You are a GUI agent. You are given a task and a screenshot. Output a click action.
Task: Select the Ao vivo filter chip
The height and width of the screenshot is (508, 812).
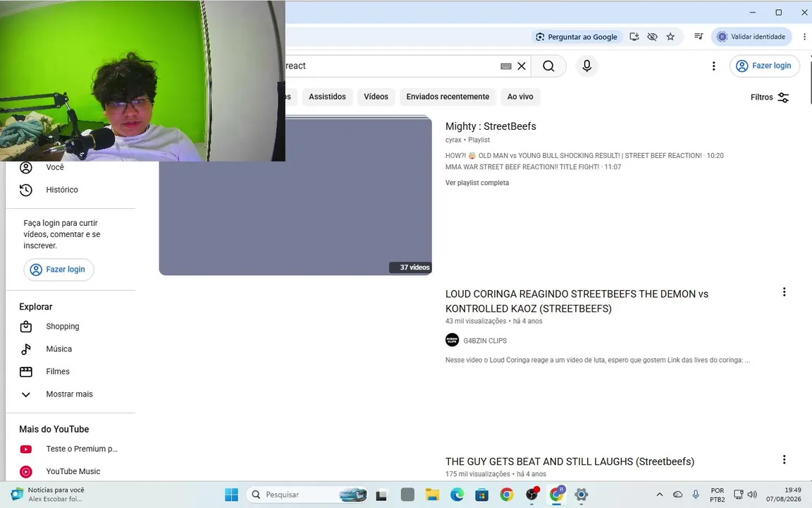tap(520, 97)
